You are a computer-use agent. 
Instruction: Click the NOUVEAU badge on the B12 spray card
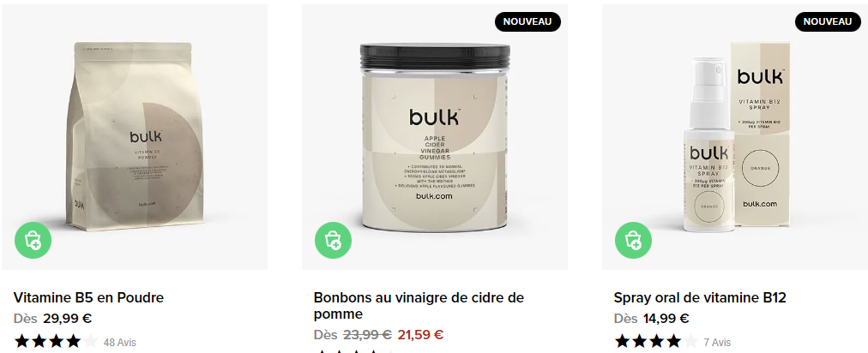pyautogui.click(x=828, y=21)
